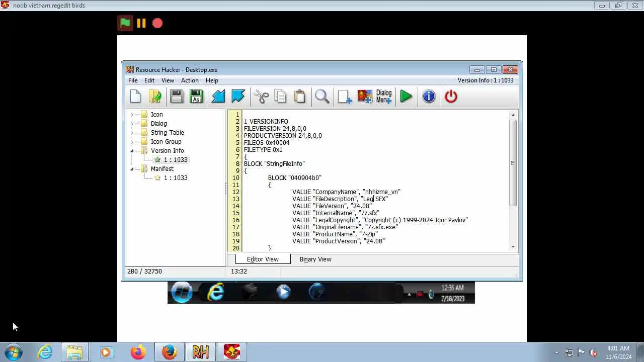Viewport: 644px width, 362px height.
Task: Click the editor scrollbar up arrow
Action: (x=513, y=115)
